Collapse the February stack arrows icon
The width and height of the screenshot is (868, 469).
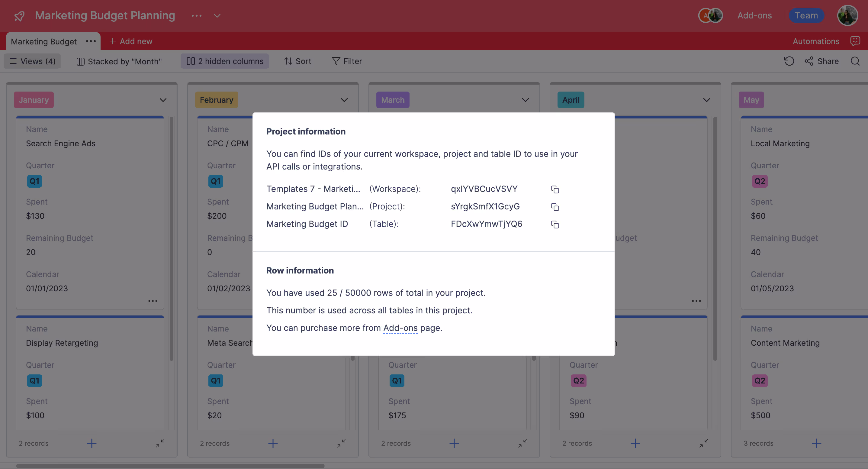pyautogui.click(x=341, y=443)
